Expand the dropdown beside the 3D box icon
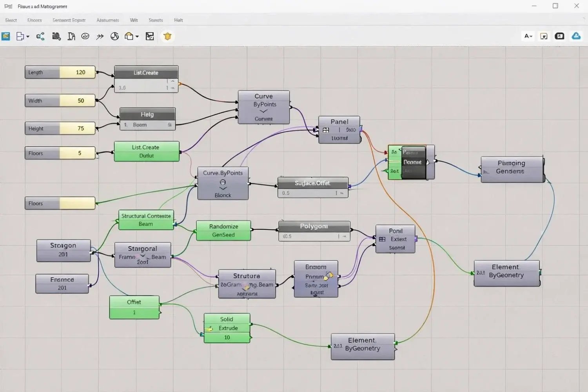The width and height of the screenshot is (588, 392). point(137,36)
